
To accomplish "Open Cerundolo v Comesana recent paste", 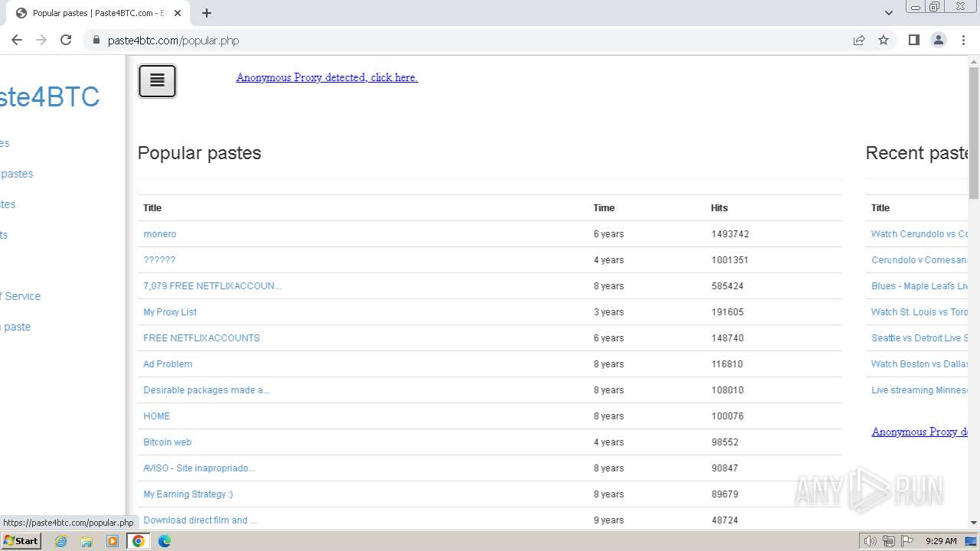I will (x=920, y=260).
